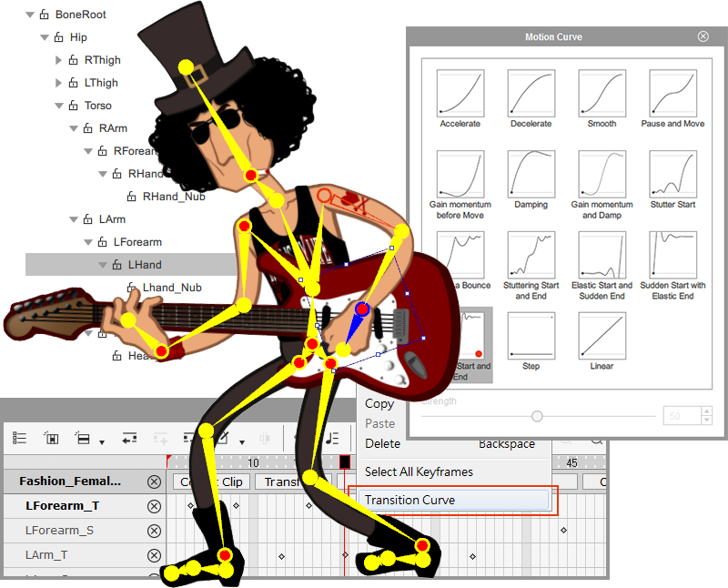728x588 pixels.
Task: Close the LForearm_T timeline track
Action: (154, 506)
